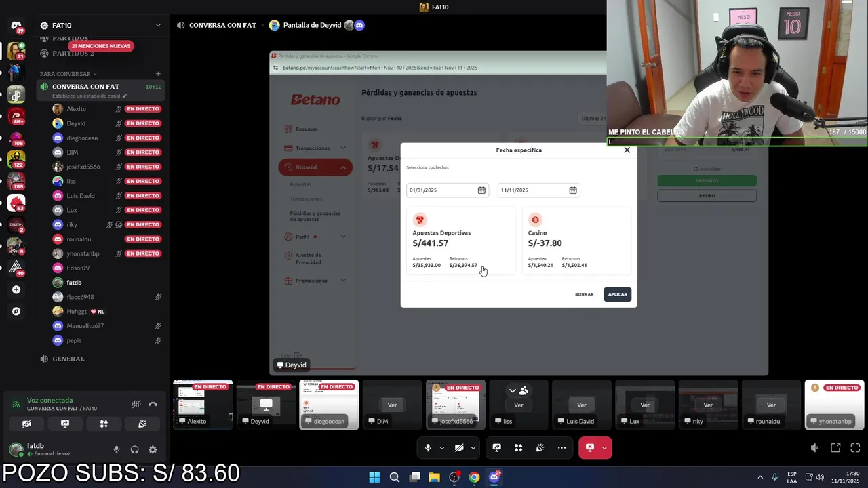Deafen with headphones icon next to fatdb

(134, 449)
